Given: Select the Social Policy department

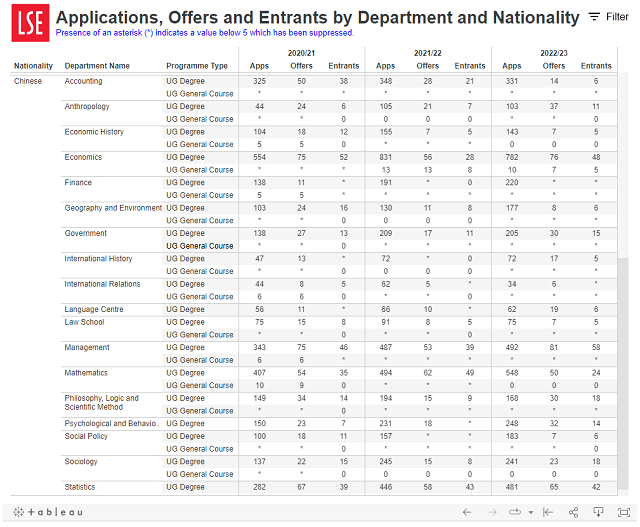Looking at the screenshot, I should pyautogui.click(x=86, y=436).
